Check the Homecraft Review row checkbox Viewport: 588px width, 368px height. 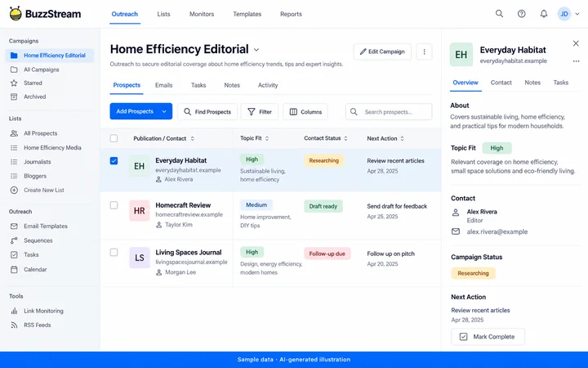[114, 205]
